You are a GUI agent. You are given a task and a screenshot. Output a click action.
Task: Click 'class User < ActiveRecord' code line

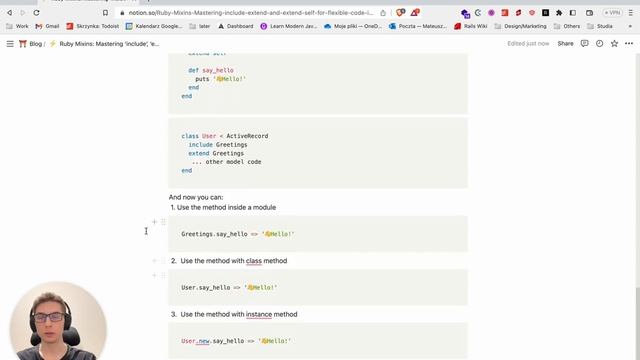[x=225, y=136]
